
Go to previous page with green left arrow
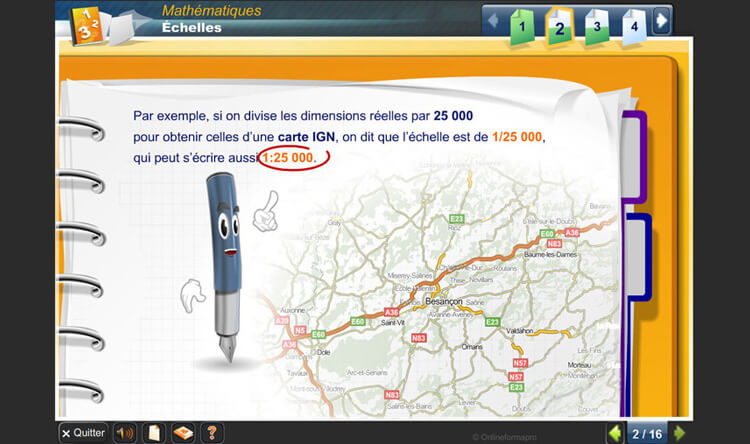coord(615,433)
